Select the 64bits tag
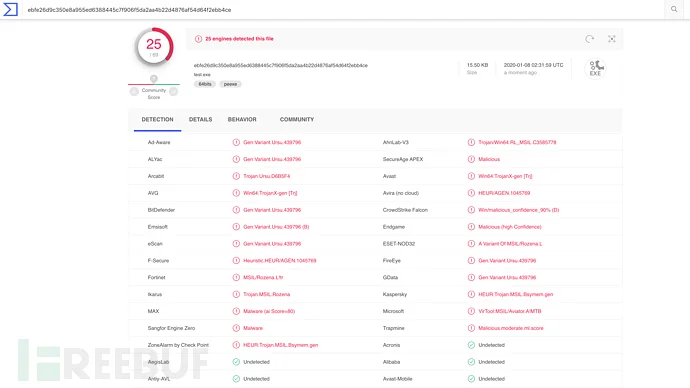 pos(205,84)
